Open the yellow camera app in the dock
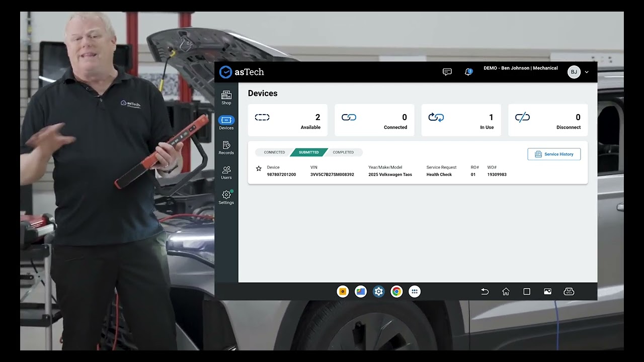 tap(343, 292)
